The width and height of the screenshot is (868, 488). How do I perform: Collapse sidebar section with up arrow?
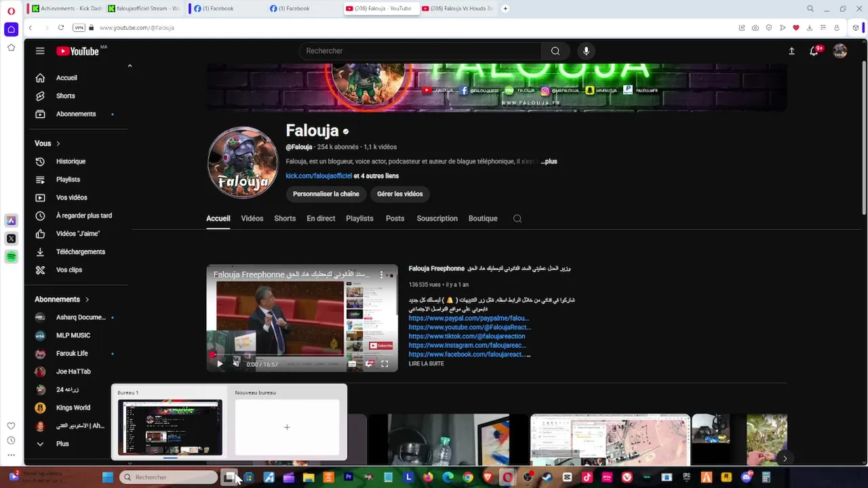pos(130,66)
